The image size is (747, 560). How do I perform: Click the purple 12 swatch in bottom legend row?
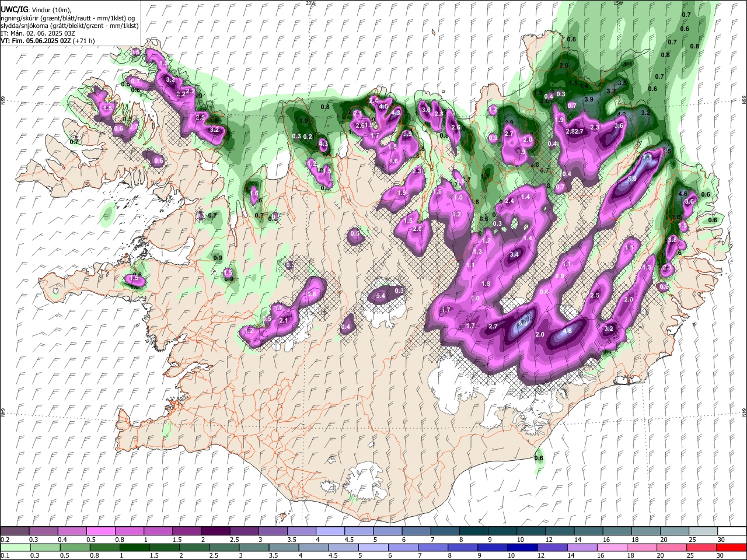[x=551, y=547]
